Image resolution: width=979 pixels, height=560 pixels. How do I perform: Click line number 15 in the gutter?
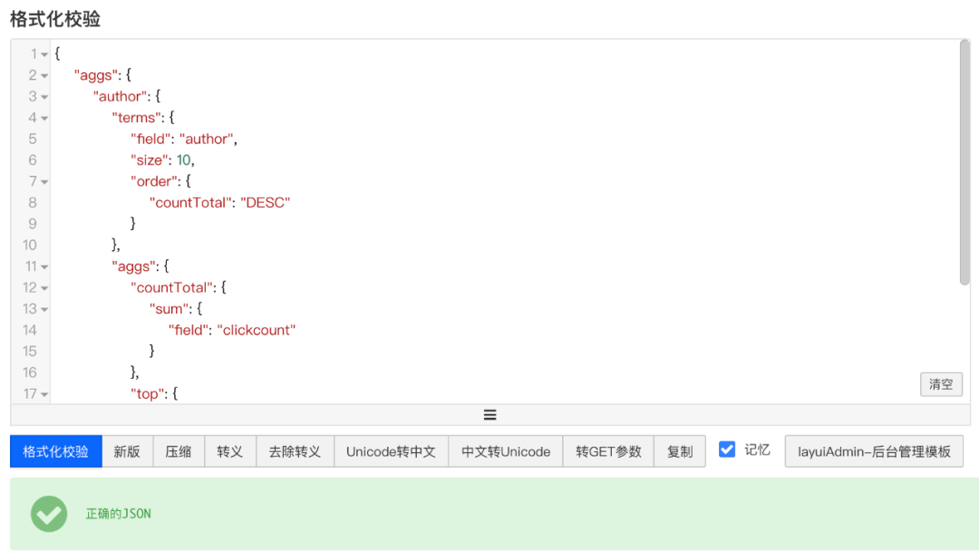[29, 351]
